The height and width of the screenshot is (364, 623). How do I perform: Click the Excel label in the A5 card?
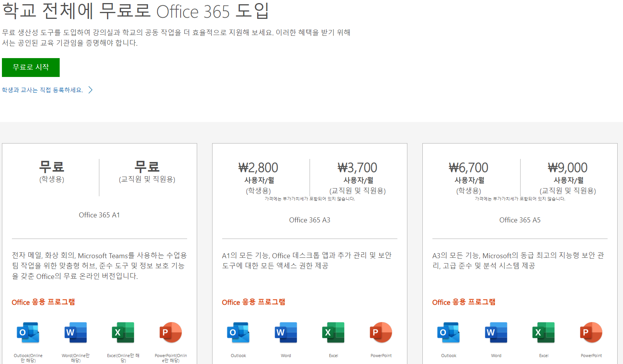coord(544,356)
